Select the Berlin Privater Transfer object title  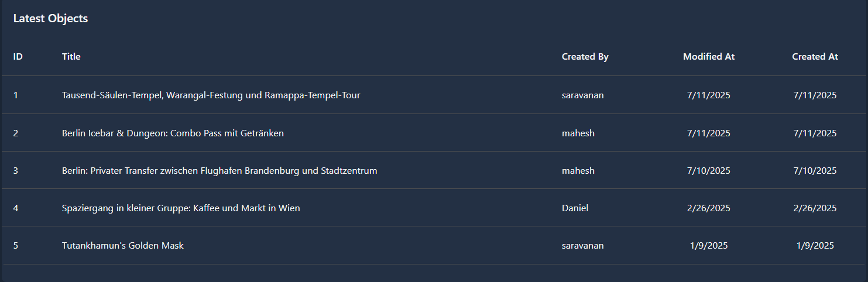[x=219, y=171]
